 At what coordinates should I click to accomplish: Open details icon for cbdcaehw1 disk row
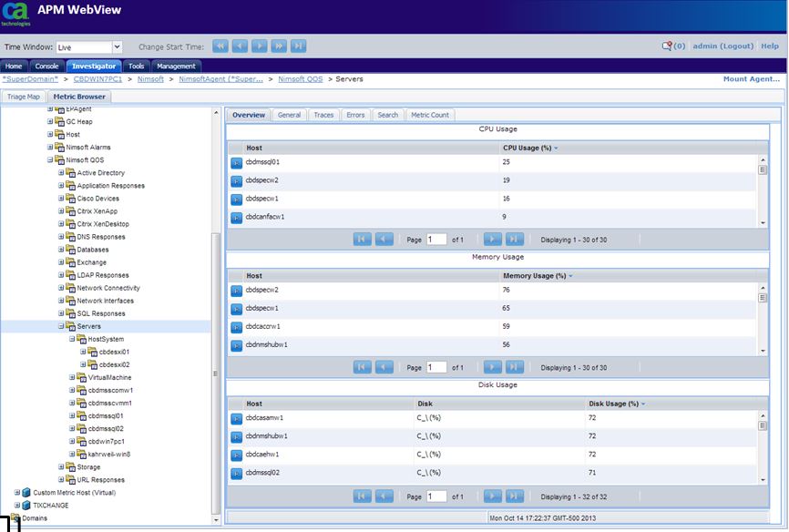tap(237, 455)
